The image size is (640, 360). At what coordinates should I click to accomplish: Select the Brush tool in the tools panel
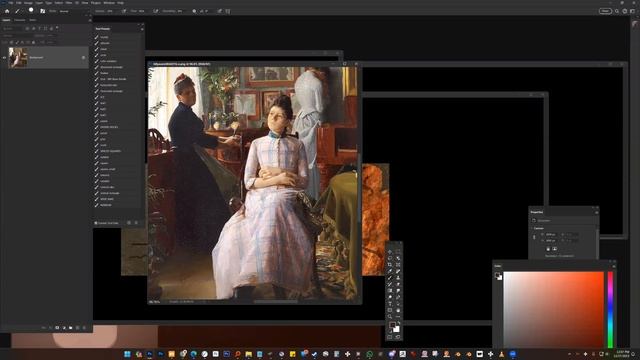point(390,278)
